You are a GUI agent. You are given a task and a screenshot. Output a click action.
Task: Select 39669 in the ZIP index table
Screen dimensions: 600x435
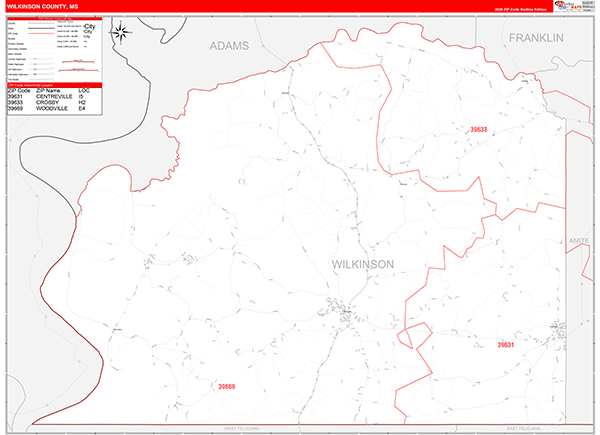click(x=15, y=109)
